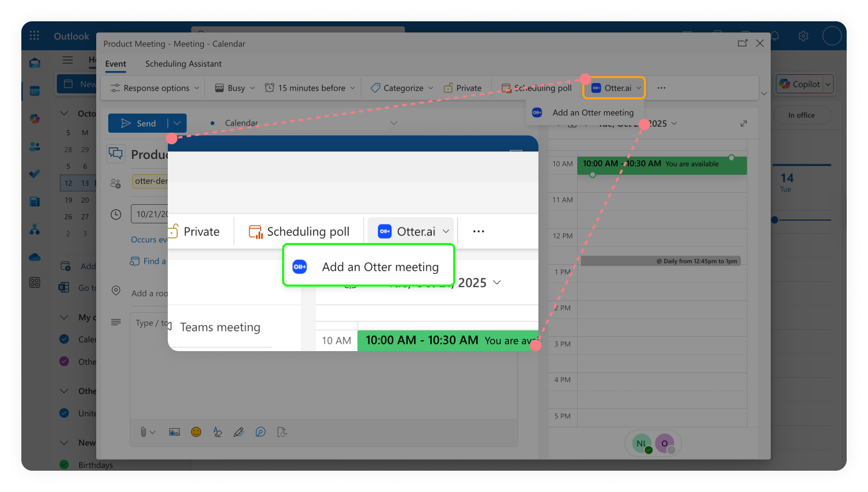The image size is (868, 492).
Task: Open the 15 minutes before reminder dropdown
Action: [310, 88]
